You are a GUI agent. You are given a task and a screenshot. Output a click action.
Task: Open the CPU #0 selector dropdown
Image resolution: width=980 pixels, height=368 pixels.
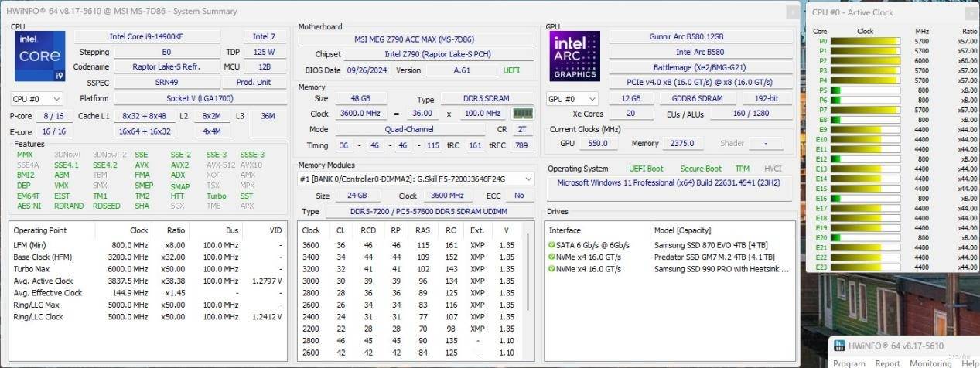click(36, 99)
